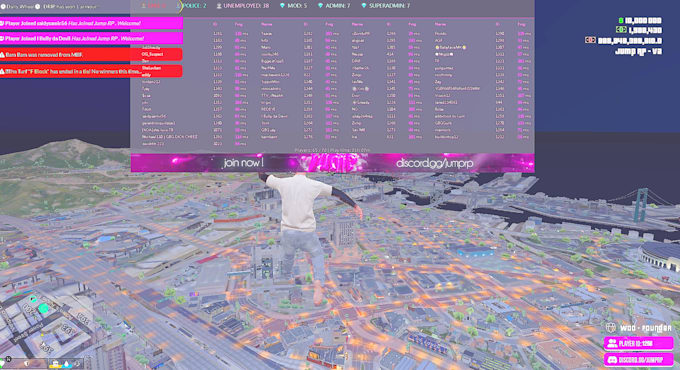Click the 10,000,000 cash amount
The height and width of the screenshot is (370, 680).
(644, 20)
